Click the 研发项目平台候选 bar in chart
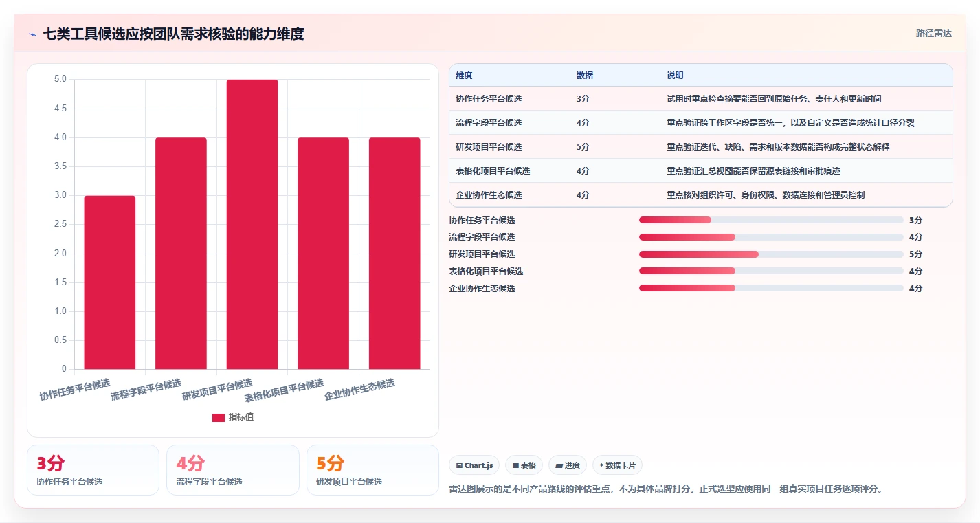The height and width of the screenshot is (523, 980). click(x=252, y=225)
